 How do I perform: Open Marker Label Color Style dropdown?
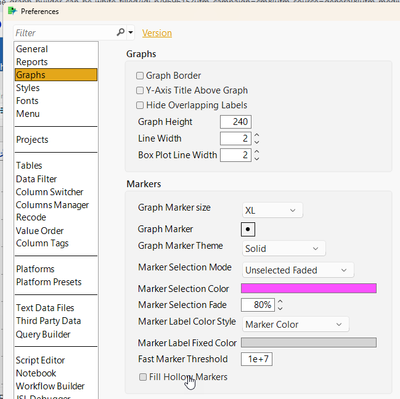(296, 324)
